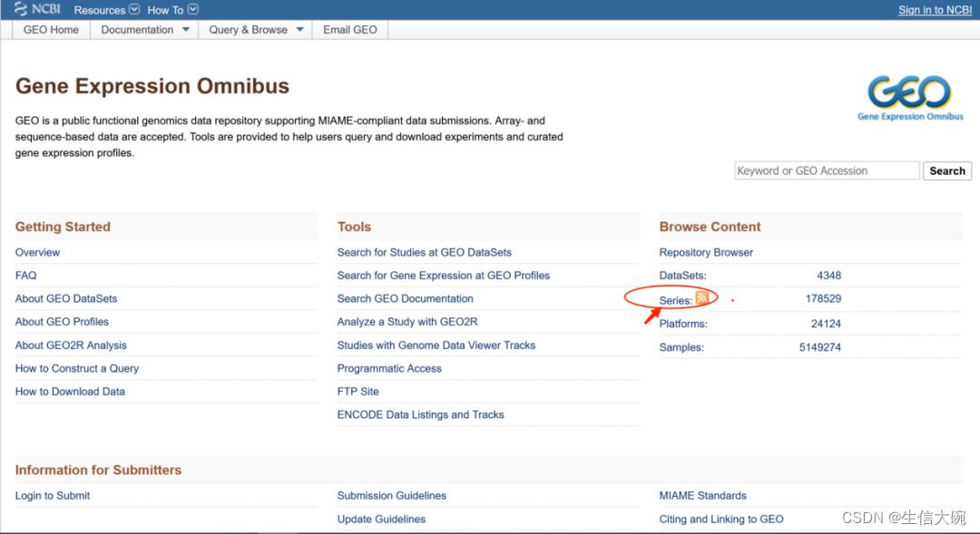Open Update Guidelines link

tap(381, 519)
